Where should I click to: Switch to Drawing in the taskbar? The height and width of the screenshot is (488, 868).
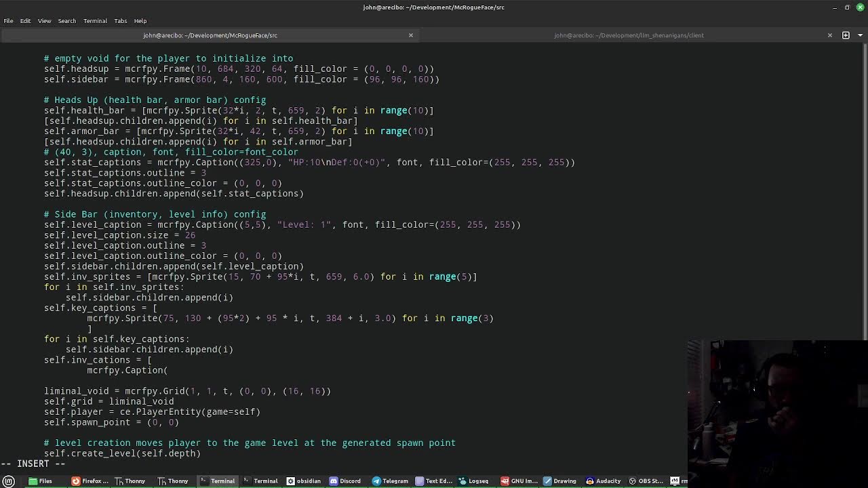561,481
